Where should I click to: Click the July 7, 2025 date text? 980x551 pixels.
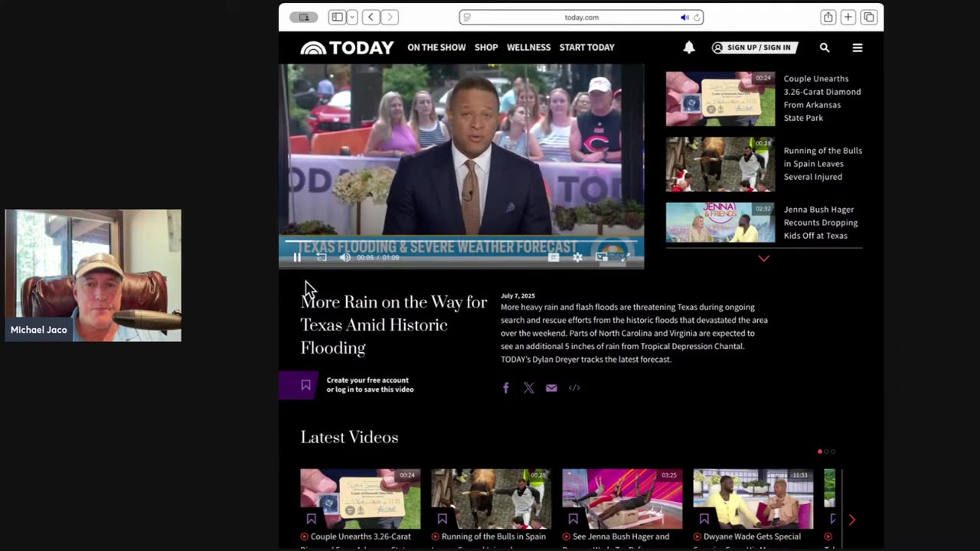pyautogui.click(x=518, y=295)
